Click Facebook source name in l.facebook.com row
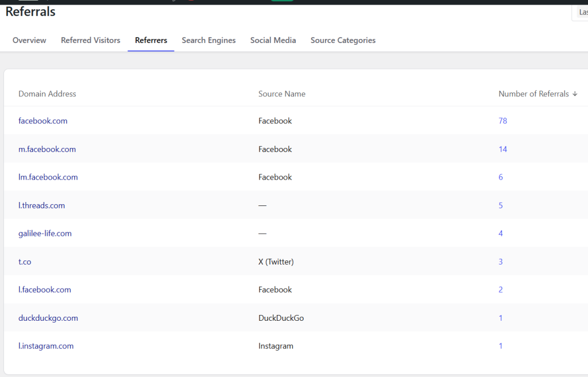Image resolution: width=588 pixels, height=377 pixels. pyautogui.click(x=275, y=289)
